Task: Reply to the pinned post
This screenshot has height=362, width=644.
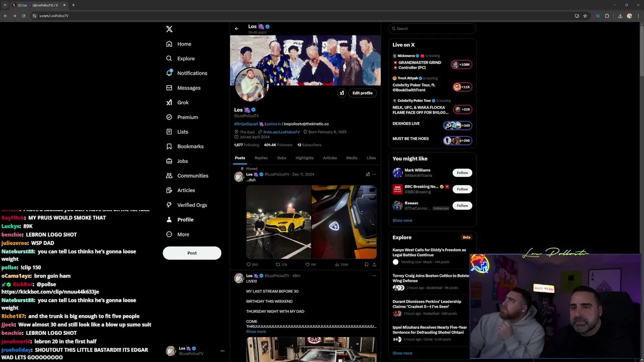Action: (x=252, y=264)
